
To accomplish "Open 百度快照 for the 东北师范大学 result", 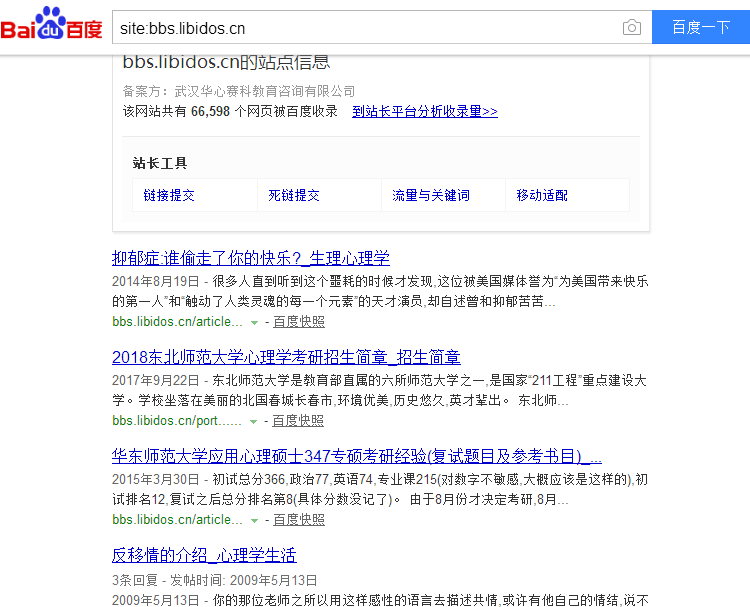I will tap(298, 421).
